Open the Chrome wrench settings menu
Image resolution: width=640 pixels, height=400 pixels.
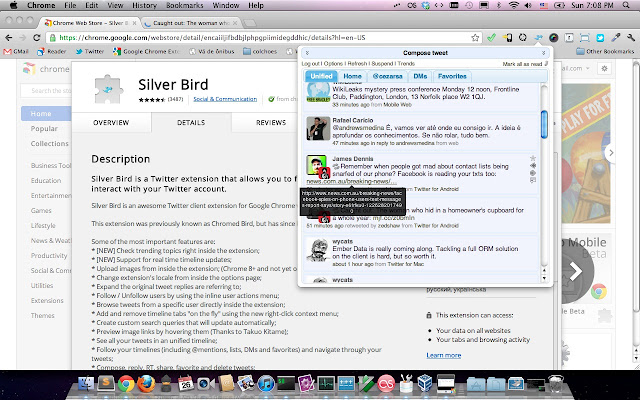coord(630,38)
